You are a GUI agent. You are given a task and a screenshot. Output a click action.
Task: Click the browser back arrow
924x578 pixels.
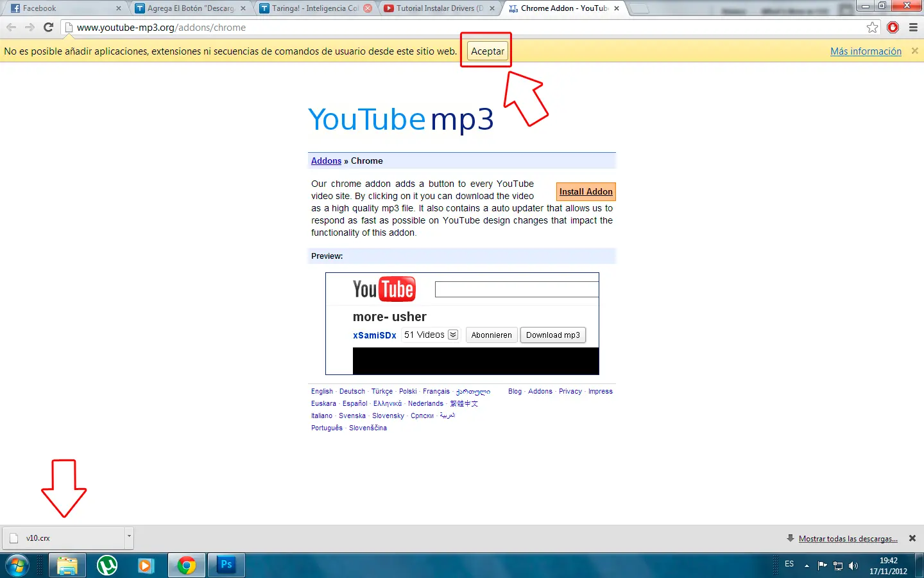coord(11,28)
